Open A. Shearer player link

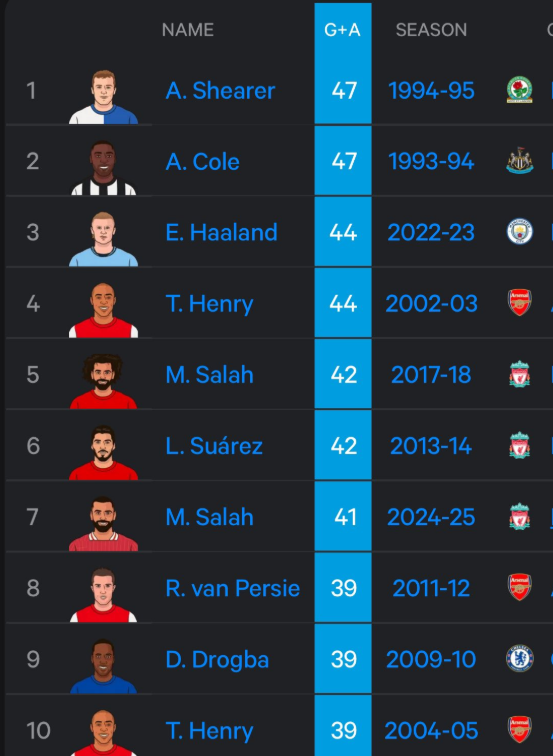220,91
